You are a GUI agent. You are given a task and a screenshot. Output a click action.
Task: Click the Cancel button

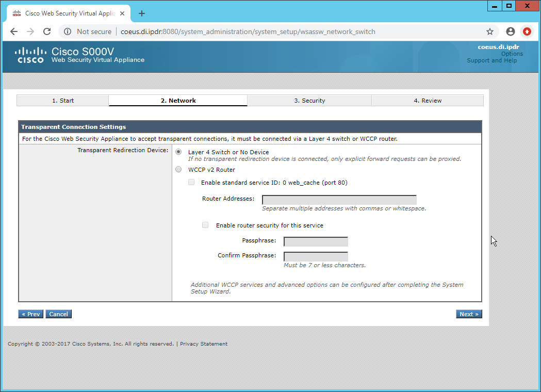pyautogui.click(x=59, y=314)
